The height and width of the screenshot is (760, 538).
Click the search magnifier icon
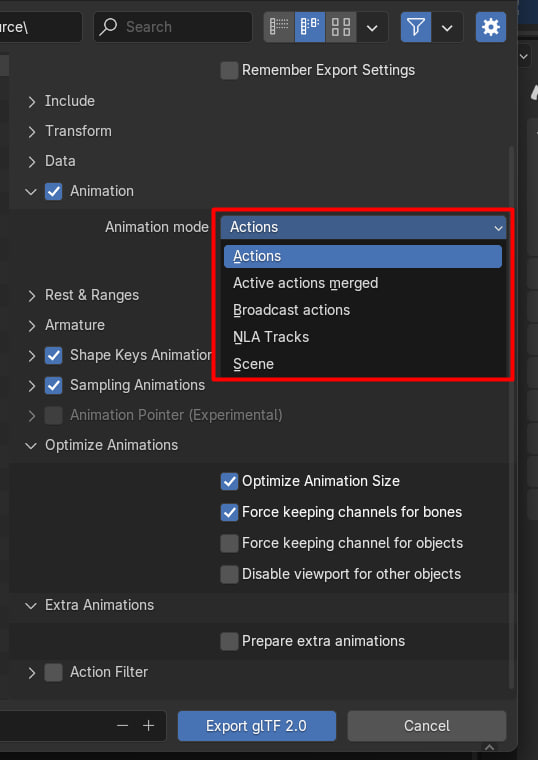[108, 27]
